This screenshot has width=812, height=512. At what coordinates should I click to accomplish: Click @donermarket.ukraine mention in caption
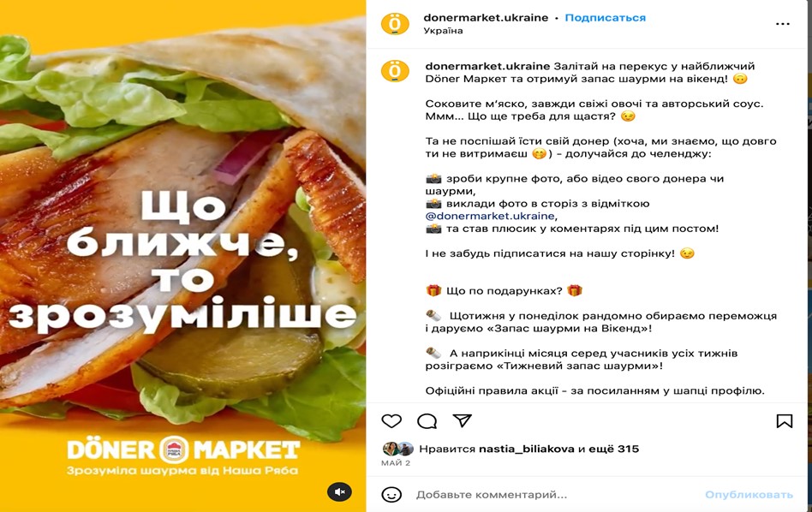tap(490, 216)
